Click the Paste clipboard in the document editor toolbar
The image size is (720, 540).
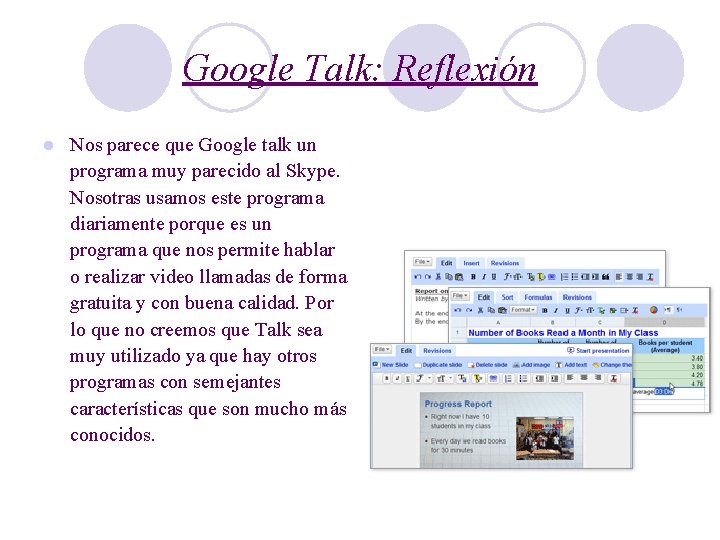[x=459, y=277]
